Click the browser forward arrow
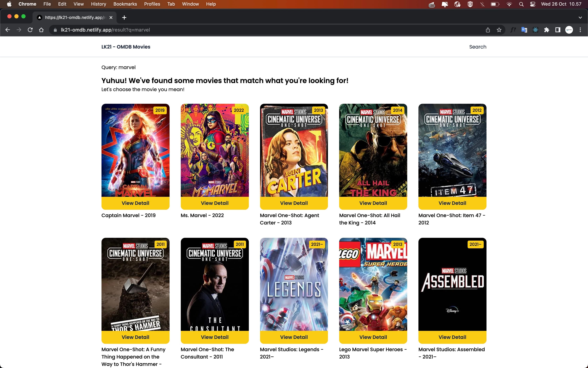The width and height of the screenshot is (588, 368). [19, 30]
